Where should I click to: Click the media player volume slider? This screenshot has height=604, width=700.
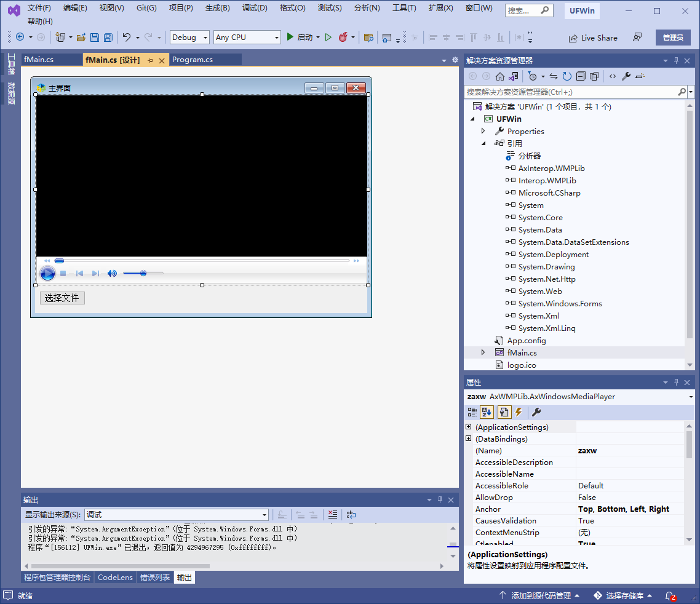point(143,272)
